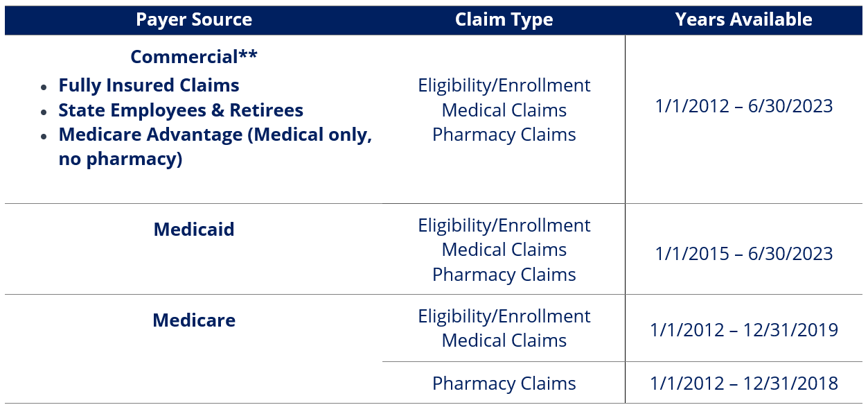Click the Payer Source column header
Image resolution: width=868 pixels, height=414 pixels.
(193, 19)
